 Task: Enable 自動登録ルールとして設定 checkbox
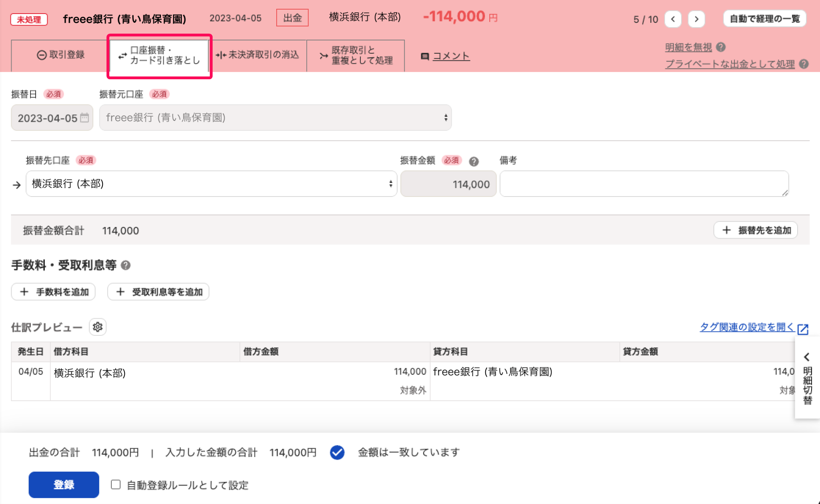click(x=116, y=485)
